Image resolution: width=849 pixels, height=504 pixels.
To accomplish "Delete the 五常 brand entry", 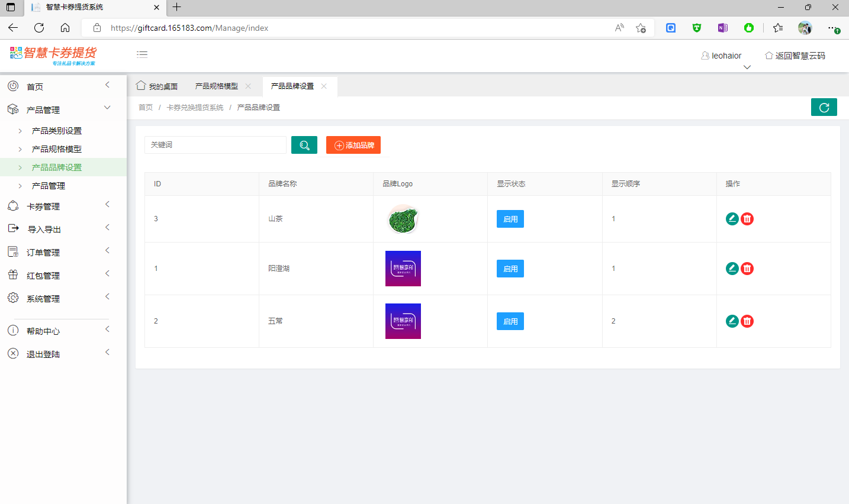I will point(747,321).
